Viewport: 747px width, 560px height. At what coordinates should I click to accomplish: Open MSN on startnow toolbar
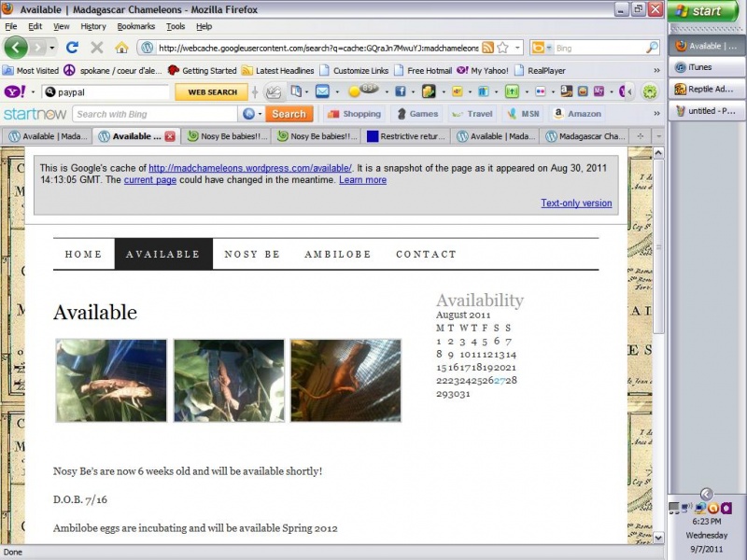pos(523,114)
